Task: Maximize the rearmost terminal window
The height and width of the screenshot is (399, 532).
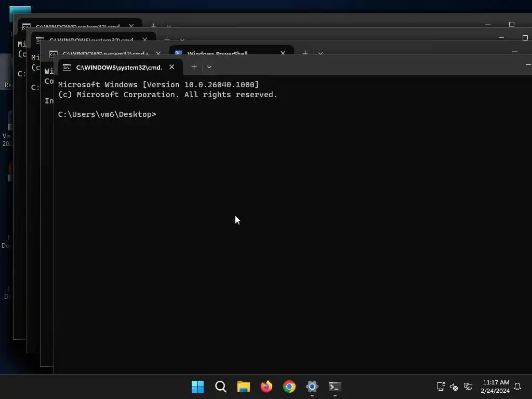Action: 512,24
